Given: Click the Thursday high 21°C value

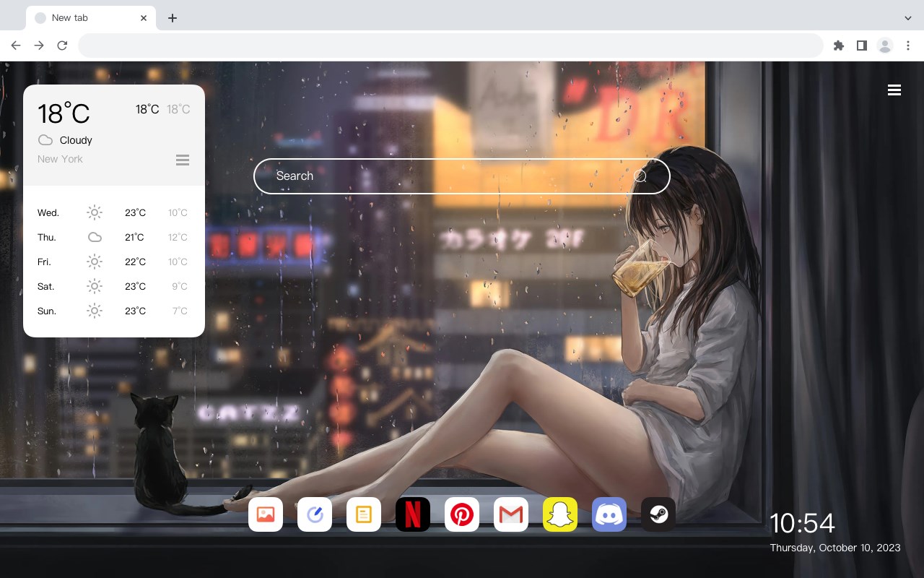Looking at the screenshot, I should coord(134,237).
